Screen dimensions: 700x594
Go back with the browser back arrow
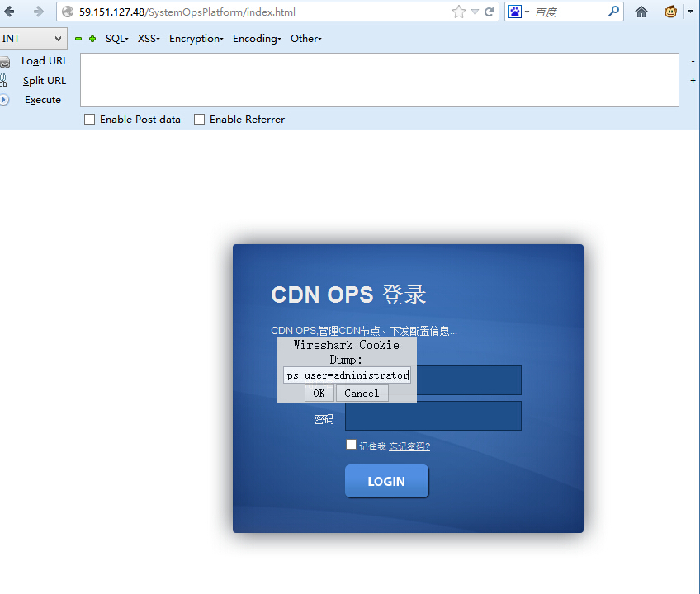point(9,12)
